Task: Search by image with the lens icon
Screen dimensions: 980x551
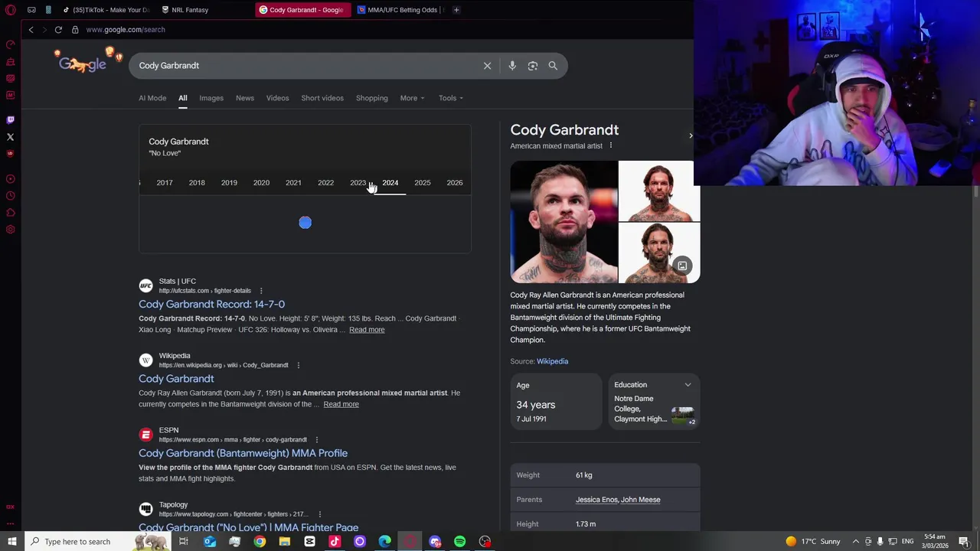Action: [533, 66]
